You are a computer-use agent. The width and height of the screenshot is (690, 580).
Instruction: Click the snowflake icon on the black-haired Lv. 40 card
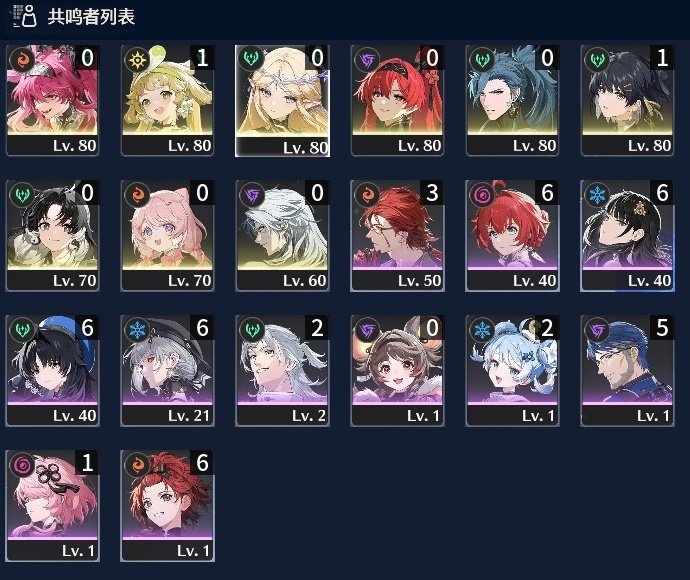(597, 194)
